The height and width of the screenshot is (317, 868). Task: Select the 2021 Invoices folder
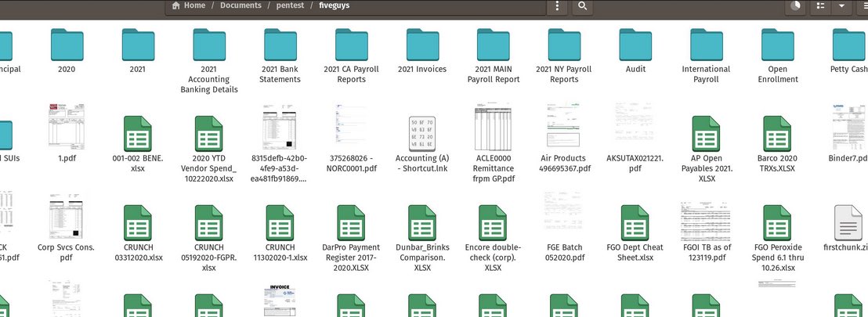pos(422,45)
